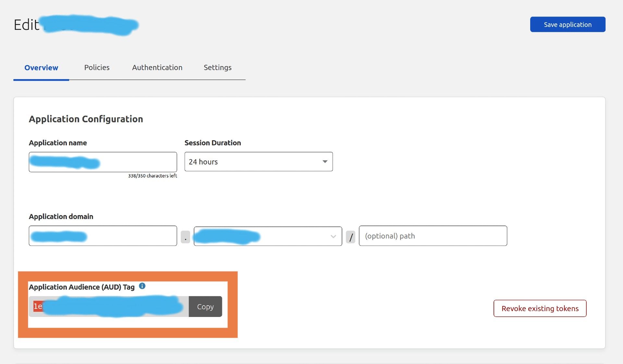Select the Overview tab
The height and width of the screenshot is (364, 623).
41,67
